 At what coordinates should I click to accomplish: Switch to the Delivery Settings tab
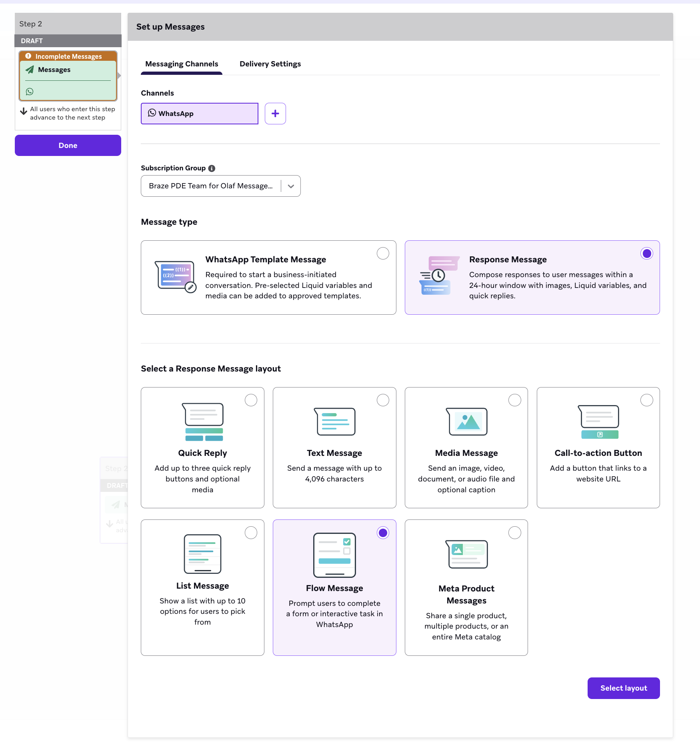pyautogui.click(x=270, y=64)
